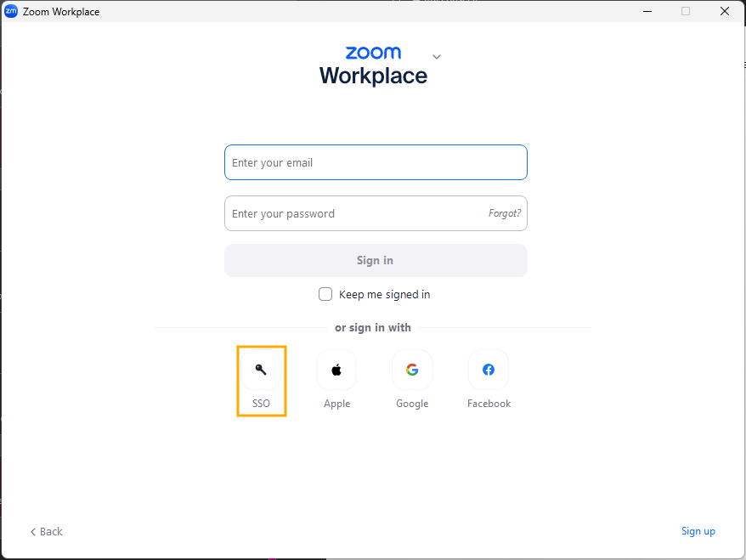Focus the Enter your email field
This screenshot has width=746, height=560.
(x=376, y=162)
